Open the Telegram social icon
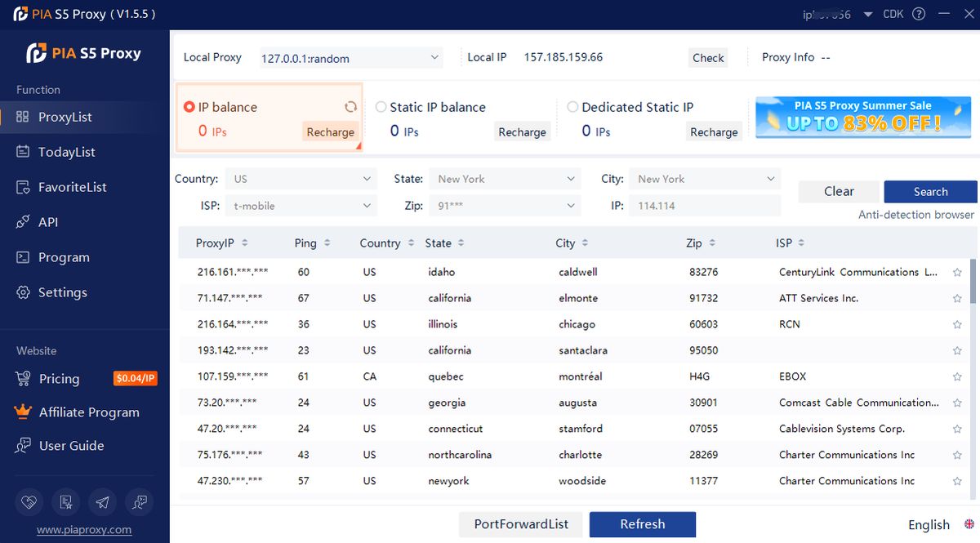This screenshot has height=543, width=980. [102, 501]
